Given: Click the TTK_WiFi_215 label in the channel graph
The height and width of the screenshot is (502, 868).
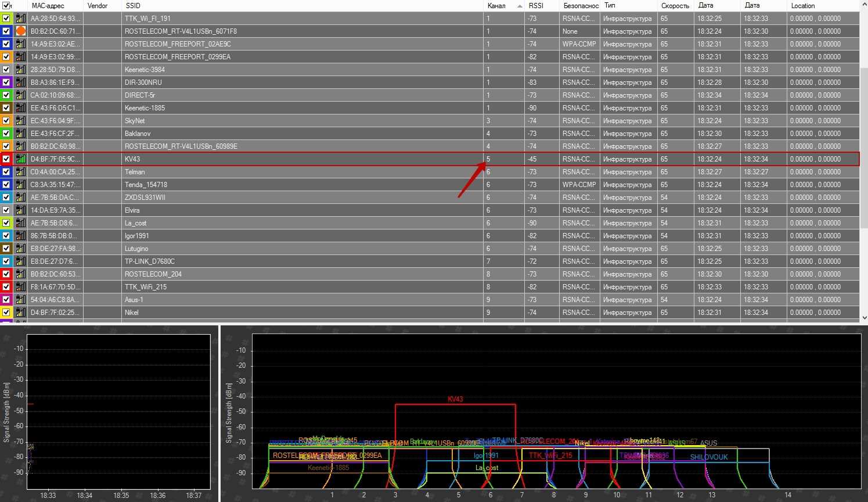Looking at the screenshot, I should click(550, 456).
